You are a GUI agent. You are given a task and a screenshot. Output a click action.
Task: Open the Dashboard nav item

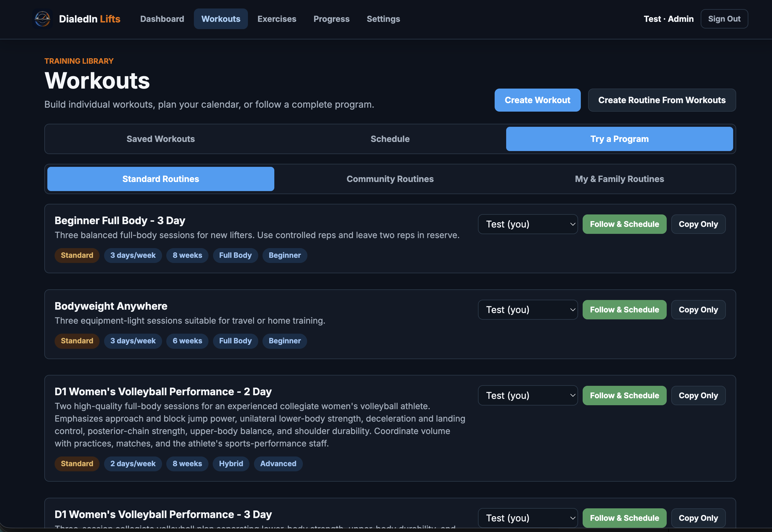pos(162,19)
